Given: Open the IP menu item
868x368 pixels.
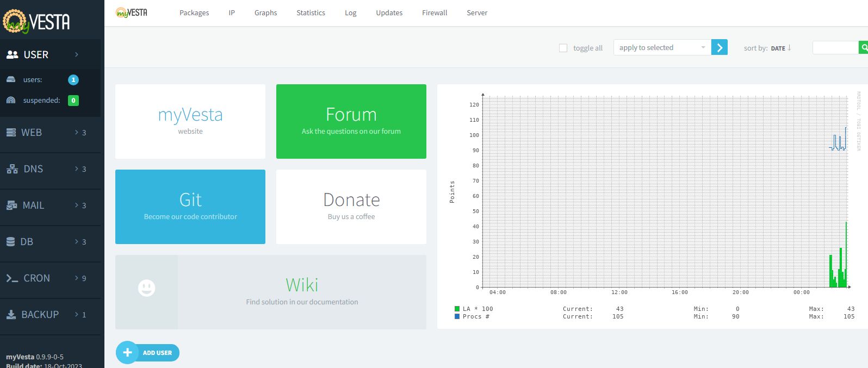Looking at the screenshot, I should pos(232,13).
